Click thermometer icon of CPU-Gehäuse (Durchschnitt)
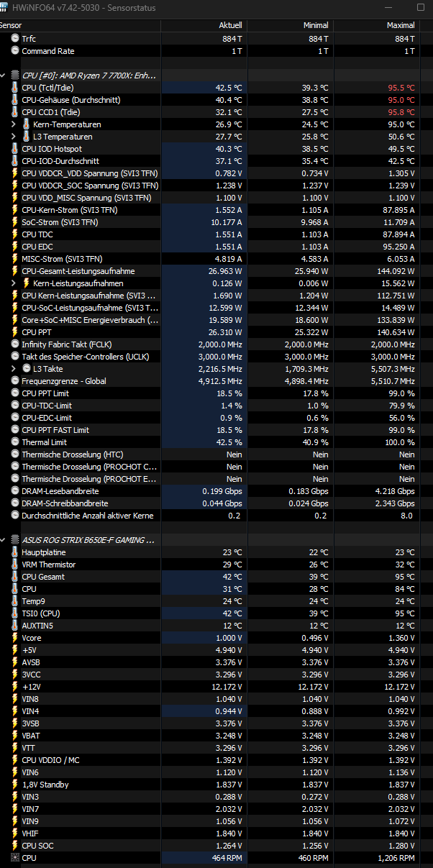The height and width of the screenshot is (868, 433). [15, 100]
